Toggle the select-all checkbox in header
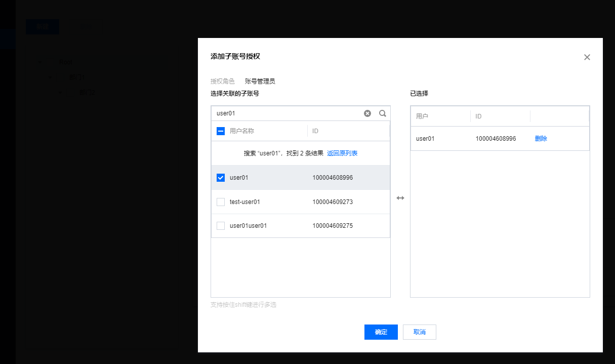 tap(221, 131)
